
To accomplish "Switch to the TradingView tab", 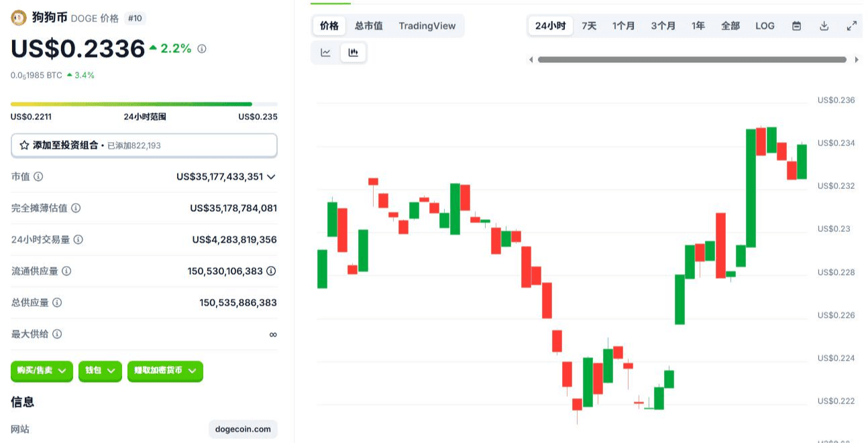I will tap(427, 26).
